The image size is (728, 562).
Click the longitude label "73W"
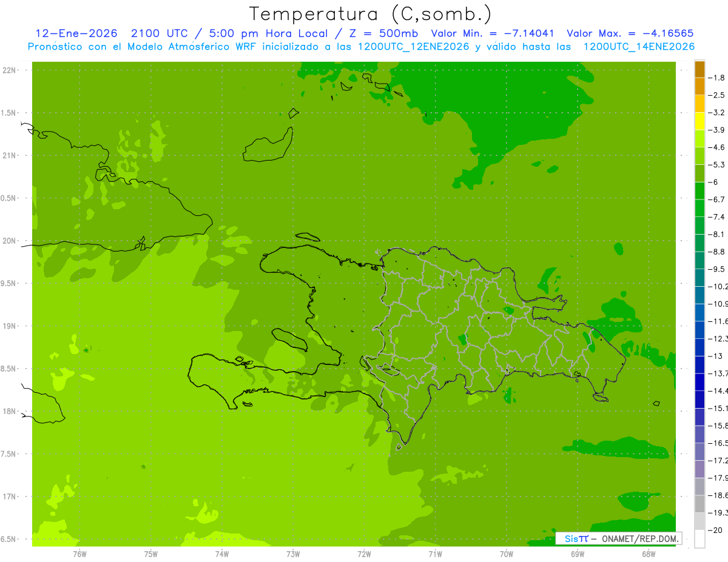[x=293, y=554]
